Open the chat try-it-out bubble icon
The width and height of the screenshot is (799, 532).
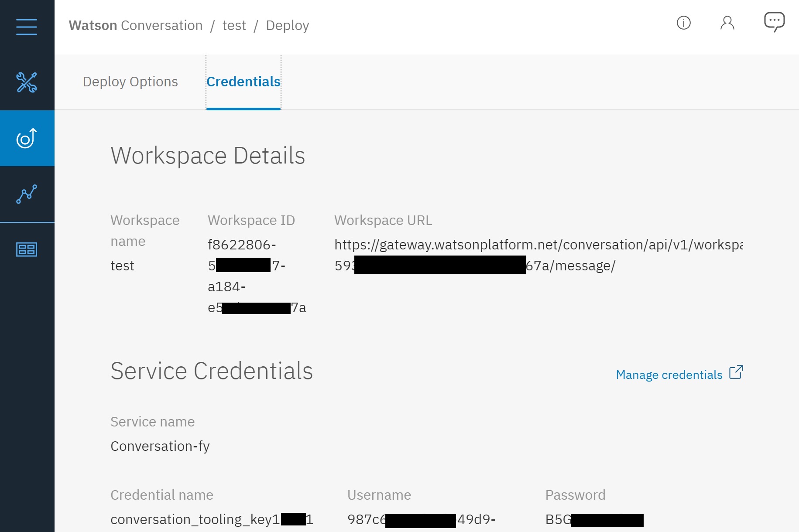[x=774, y=22]
